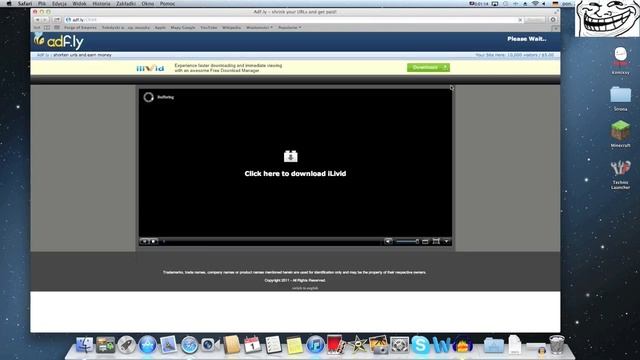This screenshot has width=640, height=360.
Task: Launch iMovie star icon in Dock
Action: point(358,345)
